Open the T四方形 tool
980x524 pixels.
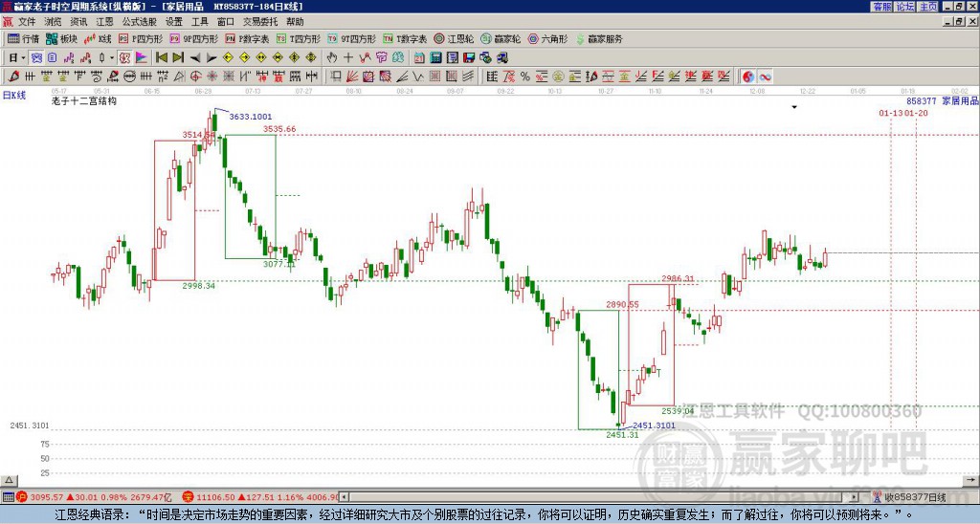(x=299, y=38)
